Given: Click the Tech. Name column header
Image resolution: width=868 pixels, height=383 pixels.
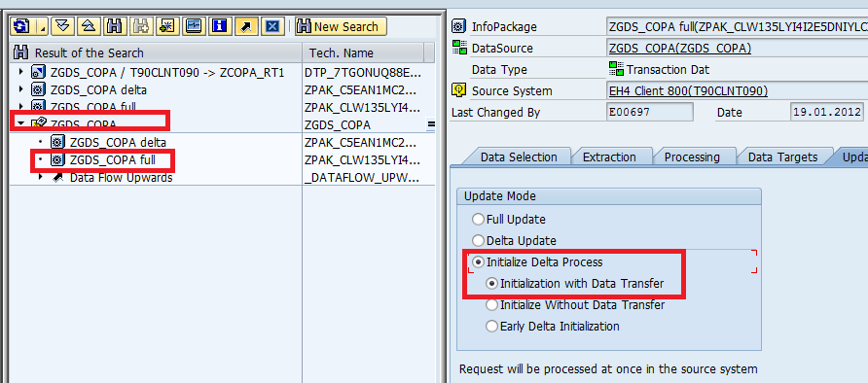Looking at the screenshot, I should pyautogui.click(x=363, y=53).
